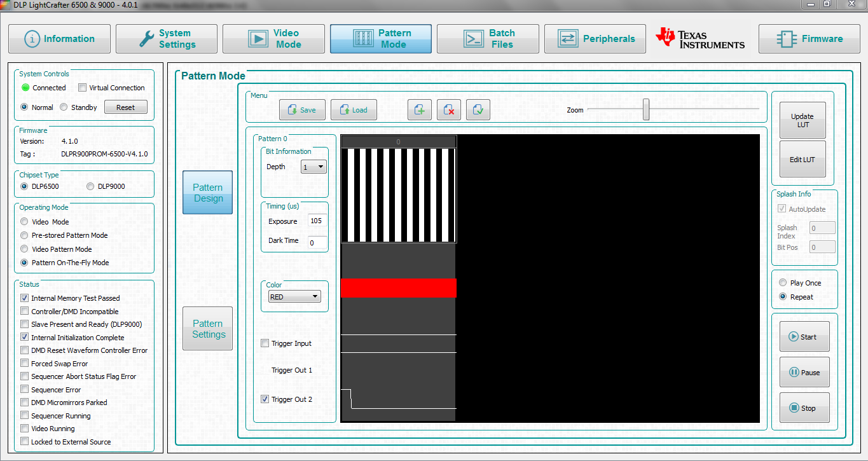Select the DLP9000 chipset type
The width and height of the screenshot is (868, 461).
pyautogui.click(x=90, y=186)
